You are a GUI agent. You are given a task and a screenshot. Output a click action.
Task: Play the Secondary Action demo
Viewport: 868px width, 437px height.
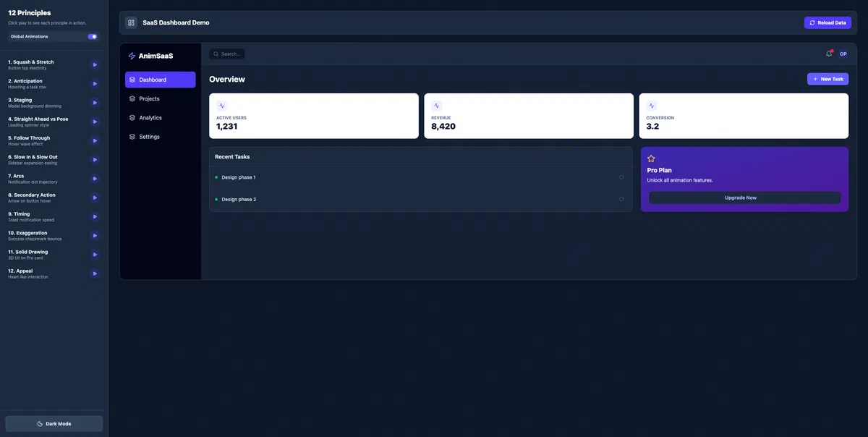[x=95, y=198]
